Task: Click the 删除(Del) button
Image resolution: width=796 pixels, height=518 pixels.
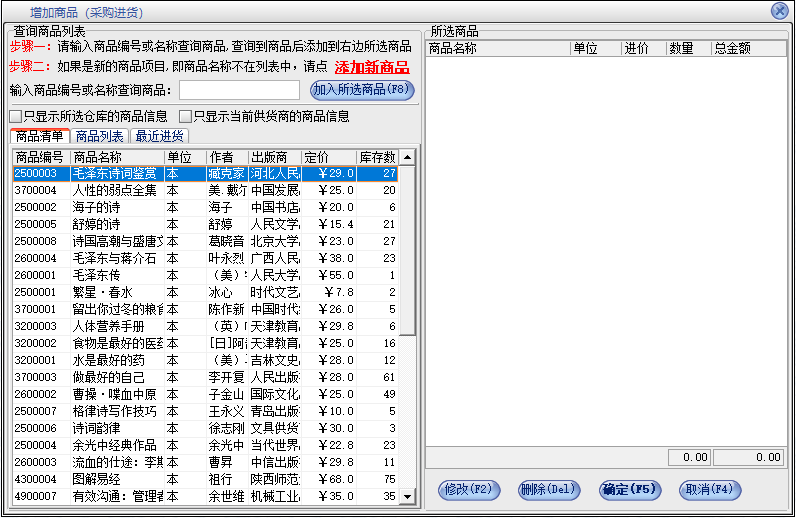Action: click(549, 490)
